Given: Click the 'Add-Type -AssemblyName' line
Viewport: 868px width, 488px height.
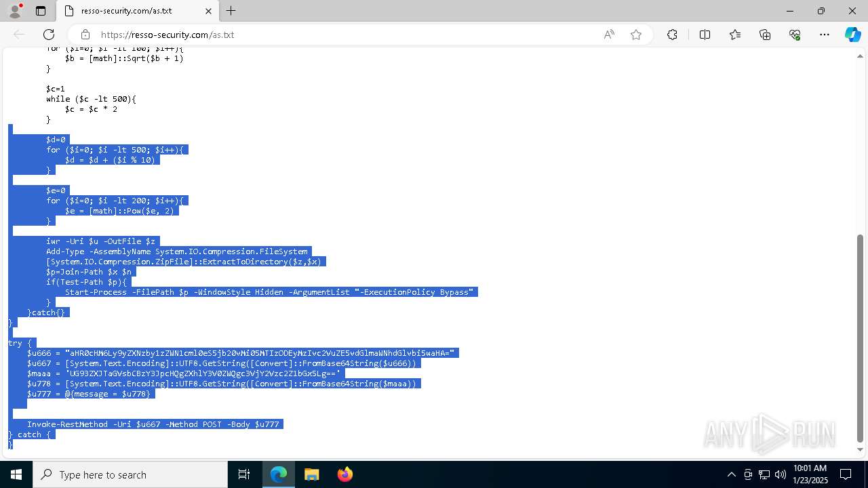Looking at the screenshot, I should [177, 251].
